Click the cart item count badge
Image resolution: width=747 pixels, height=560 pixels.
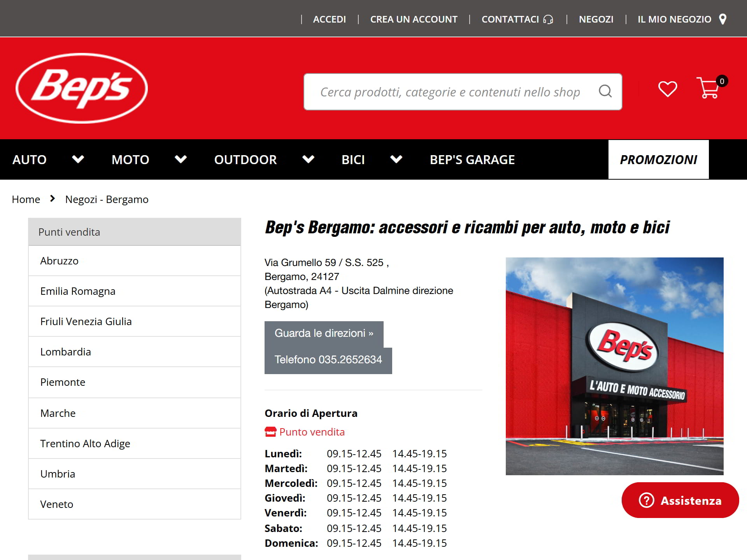pos(722,81)
